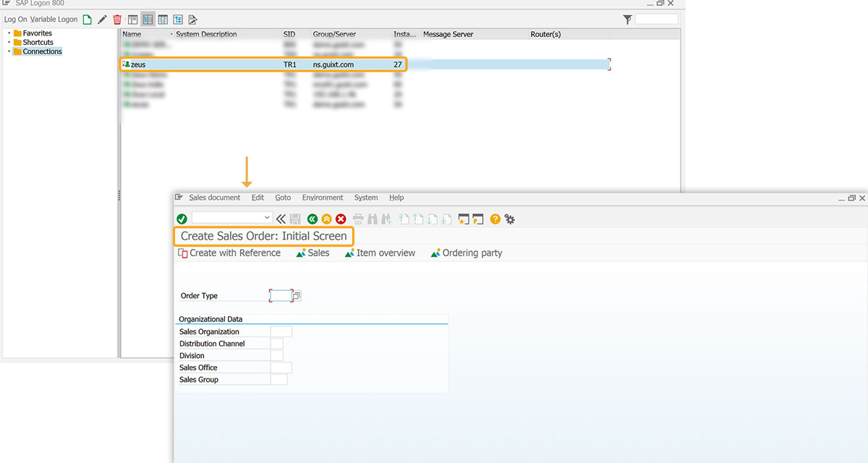
Task: Sort by Group/Server column header
Action: [351, 34]
